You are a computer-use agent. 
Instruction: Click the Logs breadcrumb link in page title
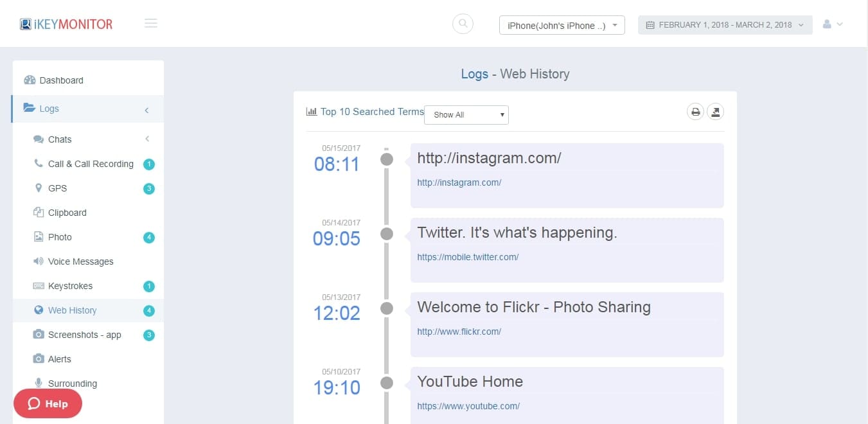[x=475, y=74]
